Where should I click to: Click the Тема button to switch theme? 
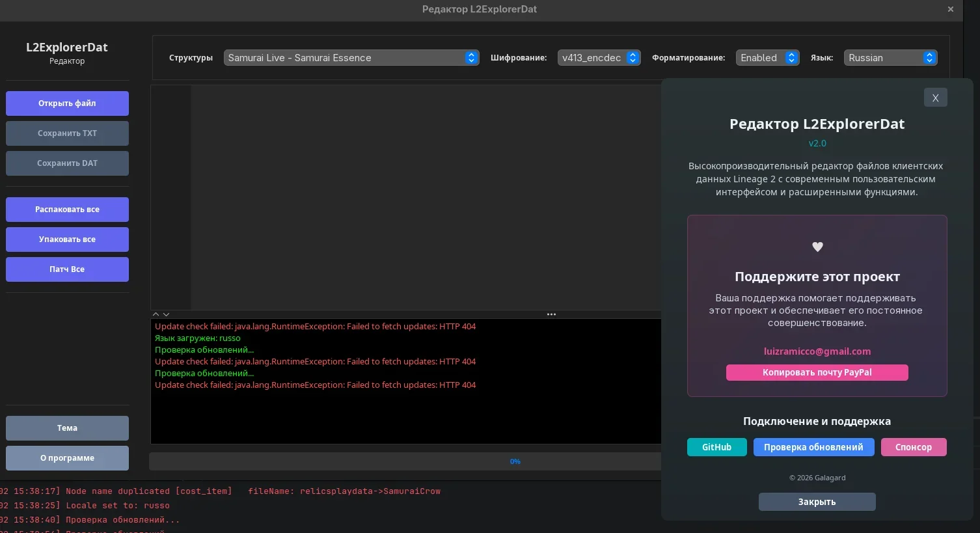point(67,428)
